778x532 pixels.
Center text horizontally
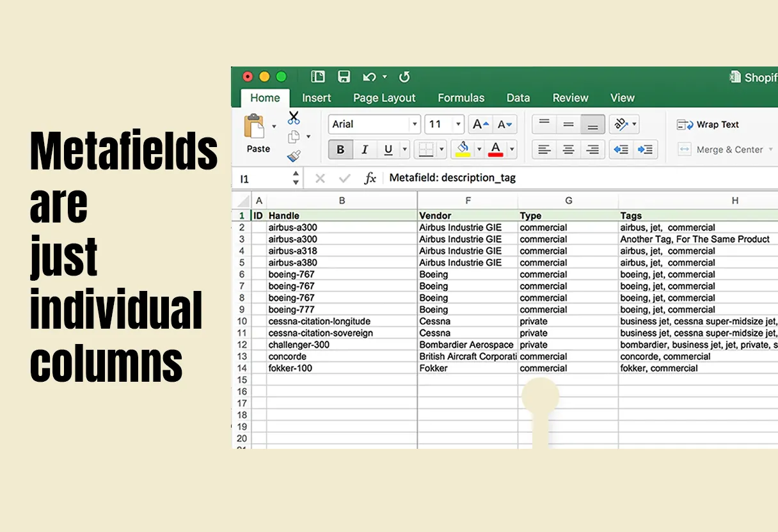click(568, 150)
